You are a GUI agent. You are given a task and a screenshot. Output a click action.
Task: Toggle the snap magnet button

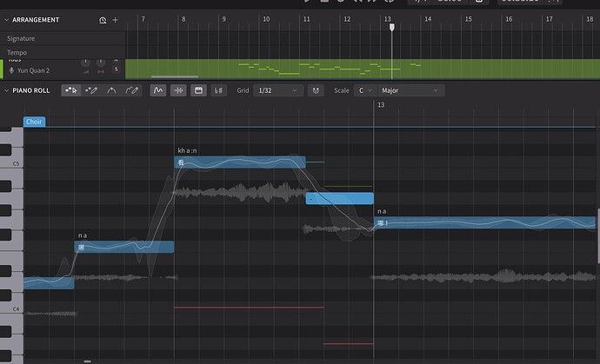[x=316, y=90]
